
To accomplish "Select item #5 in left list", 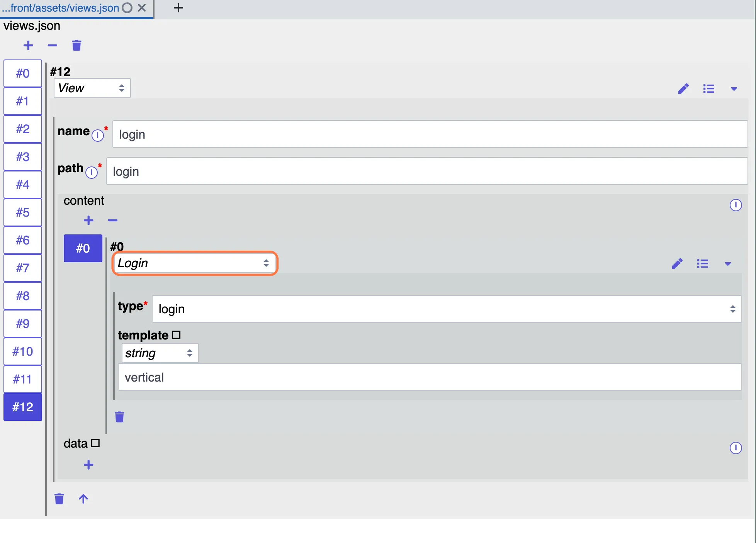I will pos(23,212).
